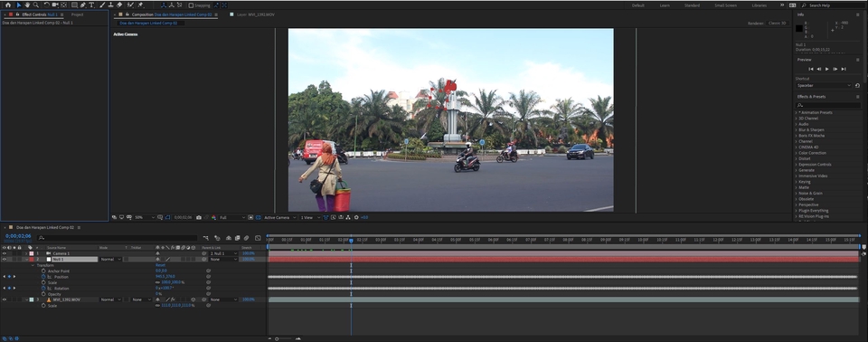Switch to the Standard workspace
Screen dimensions: 868x342
tap(692, 5)
